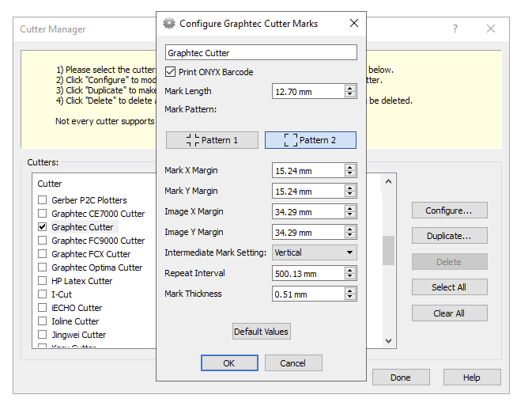Image resolution: width=532 pixels, height=406 pixels.
Task: Click the gear icon in Configure dialog title
Action: [x=169, y=24]
